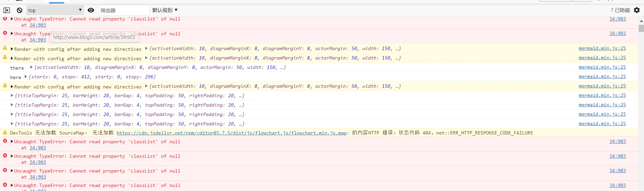Click the error icon on the last TypeError row

[5, 185]
